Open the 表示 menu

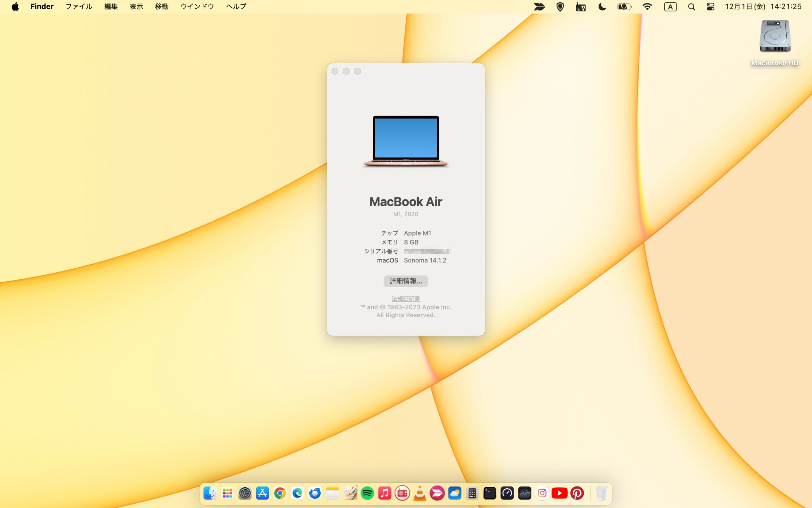[137, 7]
